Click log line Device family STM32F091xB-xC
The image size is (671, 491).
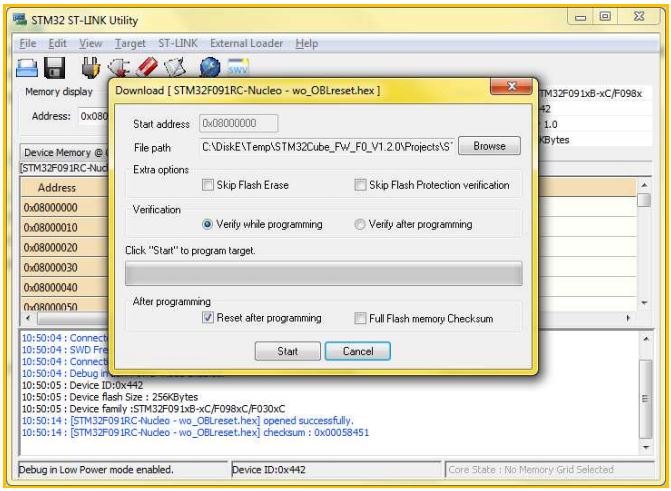[x=153, y=409]
